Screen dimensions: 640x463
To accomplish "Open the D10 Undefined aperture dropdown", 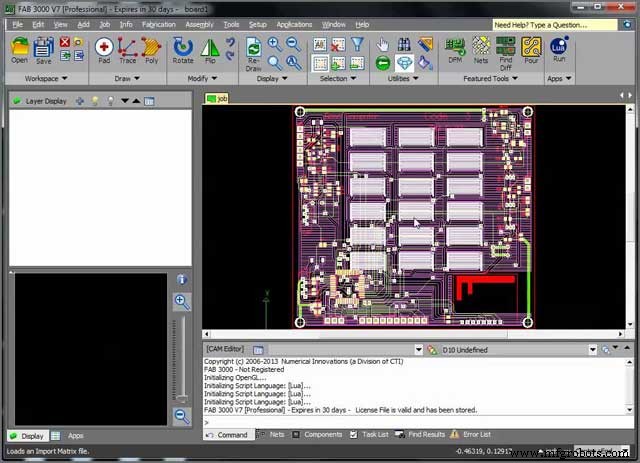I will coord(593,350).
